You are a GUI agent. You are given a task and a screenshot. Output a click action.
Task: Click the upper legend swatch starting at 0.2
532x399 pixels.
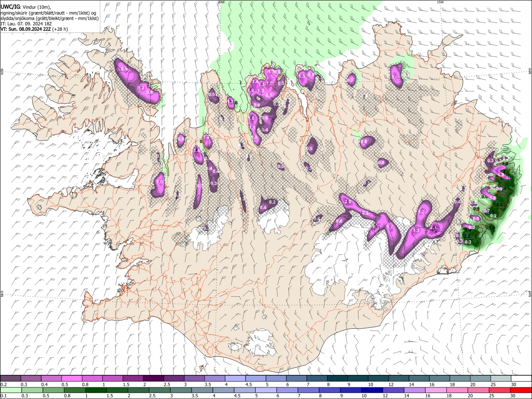coord(11,378)
